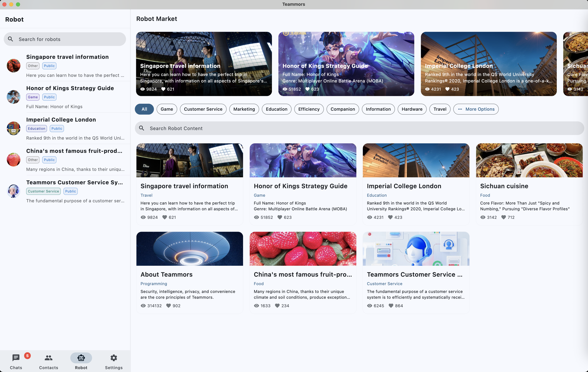Screen dimensions: 588x372
Task: Select the Customer Service filter chip
Action: point(203,109)
